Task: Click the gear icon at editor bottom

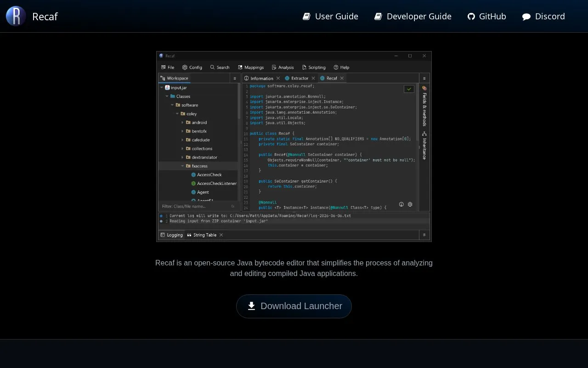Action: pyautogui.click(x=410, y=204)
